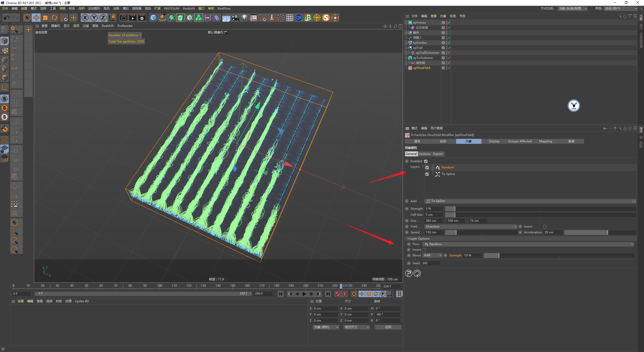This screenshot has width=644, height=352.
Task: Open the INSYDIUM menu
Action: 171,8
